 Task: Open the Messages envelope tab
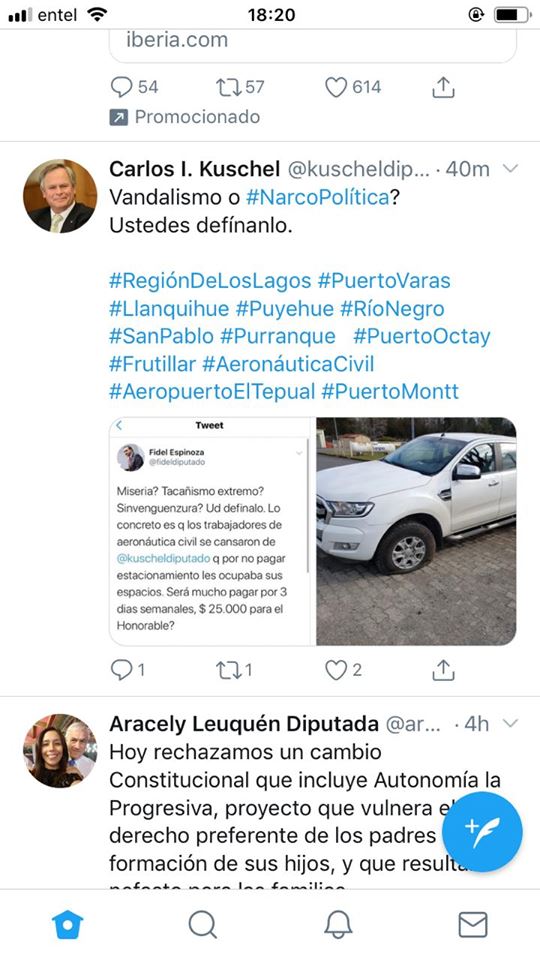coord(473,924)
